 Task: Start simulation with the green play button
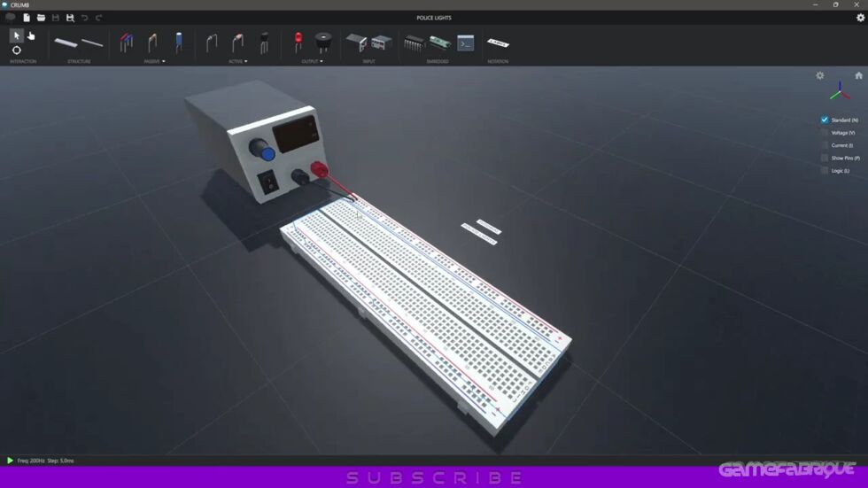click(x=10, y=461)
